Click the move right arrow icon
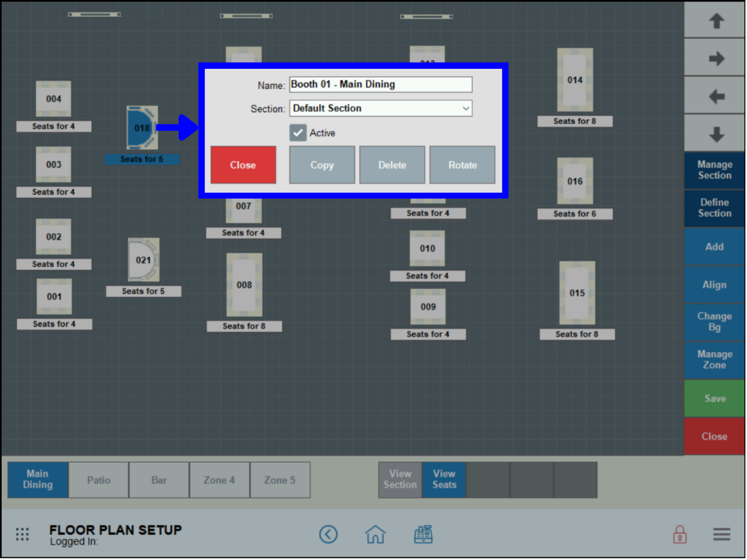 pos(714,58)
